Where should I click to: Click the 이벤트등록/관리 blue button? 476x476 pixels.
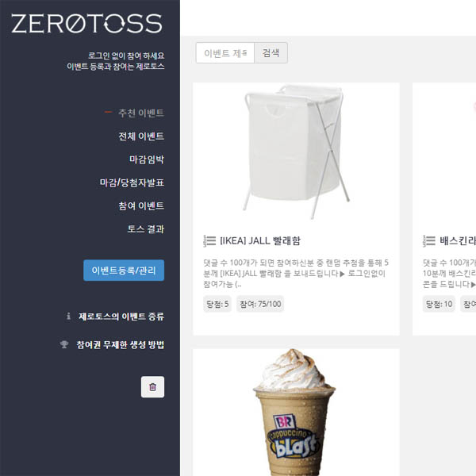click(x=124, y=271)
